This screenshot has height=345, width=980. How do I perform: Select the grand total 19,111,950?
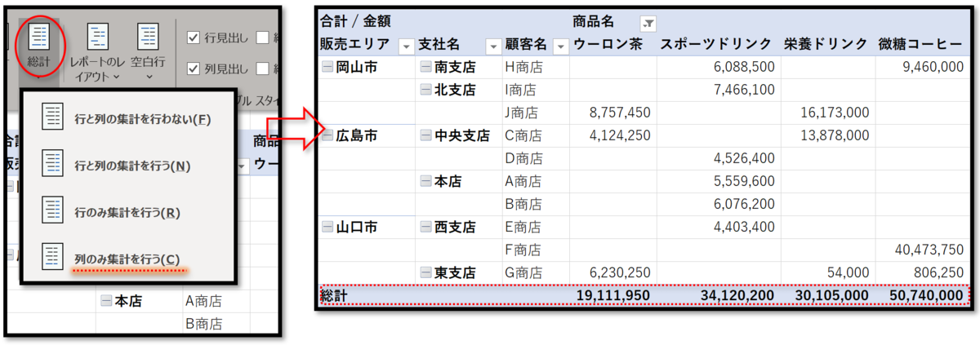[613, 295]
